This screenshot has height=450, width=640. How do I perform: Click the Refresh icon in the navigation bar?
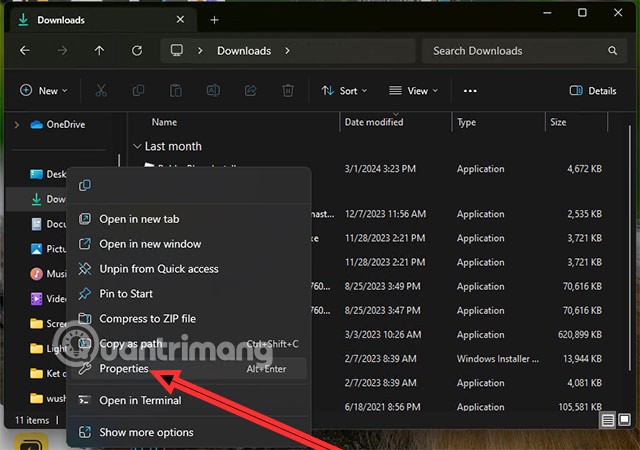(x=136, y=51)
